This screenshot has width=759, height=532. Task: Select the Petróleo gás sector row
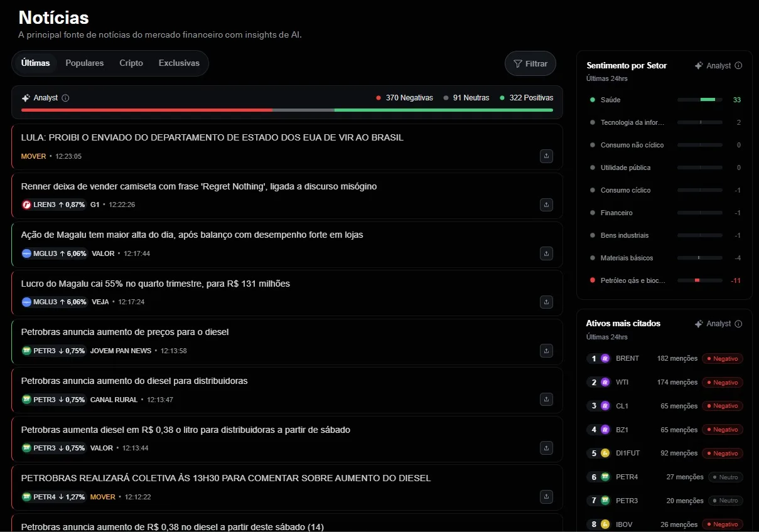633,280
